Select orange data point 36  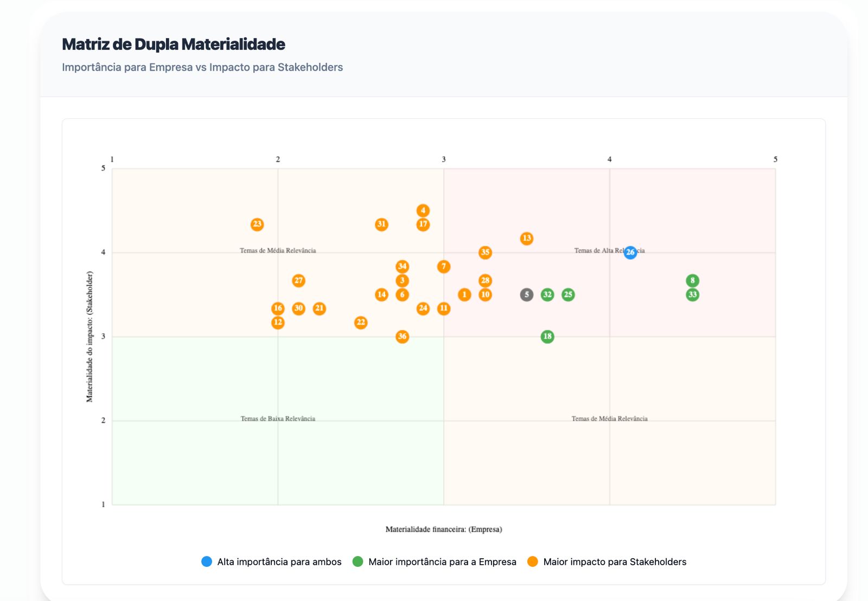click(402, 337)
